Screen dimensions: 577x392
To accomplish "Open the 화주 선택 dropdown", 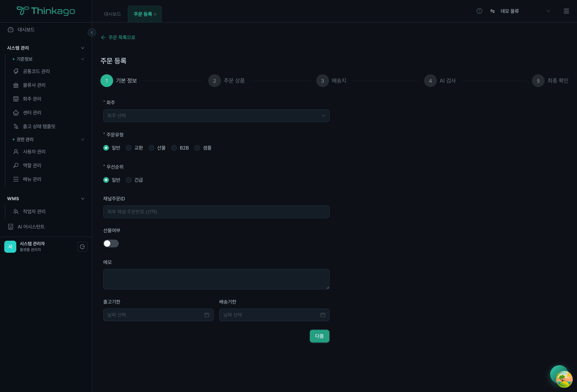I will tap(216, 116).
